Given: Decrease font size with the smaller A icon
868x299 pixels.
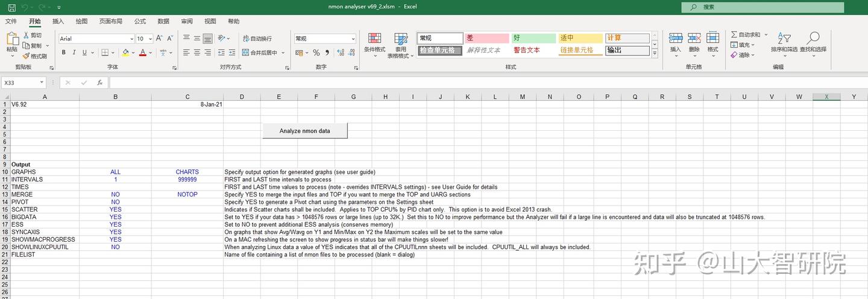Looking at the screenshot, I should click(170, 38).
